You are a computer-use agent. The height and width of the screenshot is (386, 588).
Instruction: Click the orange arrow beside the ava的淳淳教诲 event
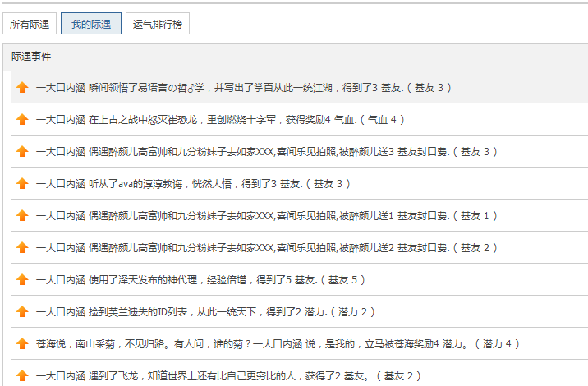pyautogui.click(x=22, y=183)
